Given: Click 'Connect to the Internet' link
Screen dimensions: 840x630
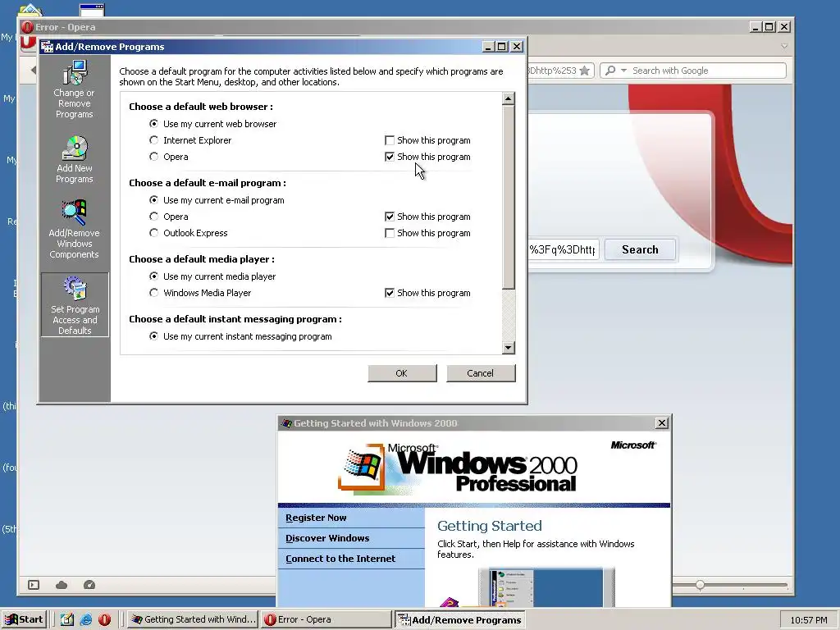Looking at the screenshot, I should coord(340,558).
